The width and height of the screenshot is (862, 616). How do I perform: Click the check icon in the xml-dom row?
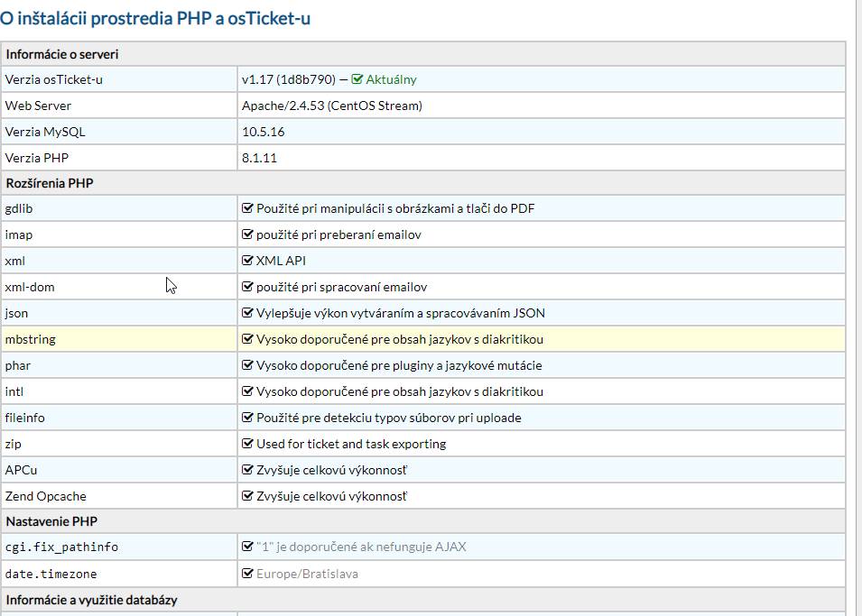pos(247,286)
